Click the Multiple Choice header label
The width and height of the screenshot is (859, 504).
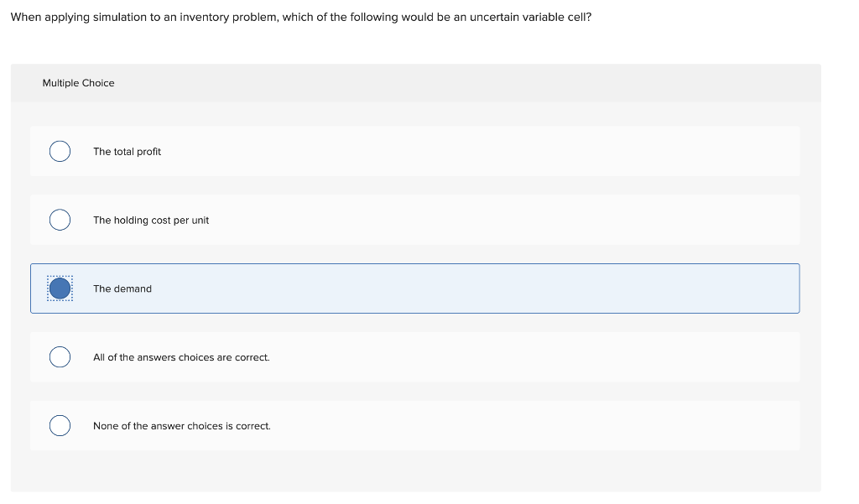78,83
